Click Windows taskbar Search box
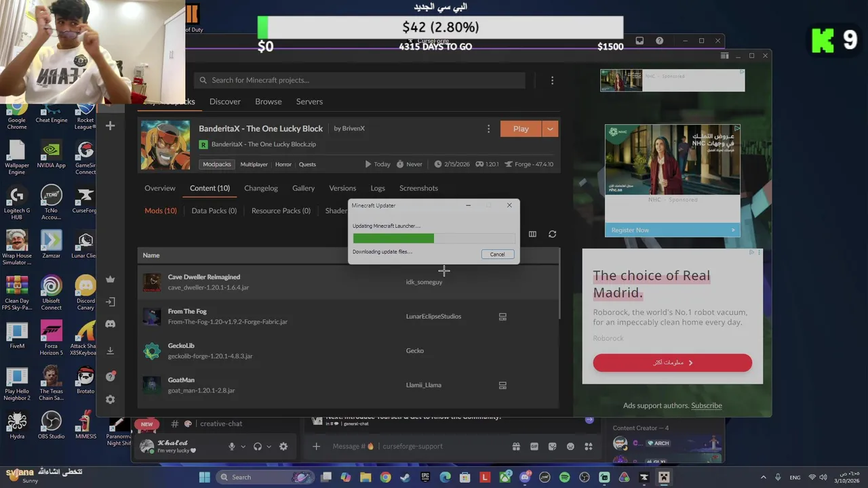This screenshot has height=488, width=868. (x=267, y=477)
